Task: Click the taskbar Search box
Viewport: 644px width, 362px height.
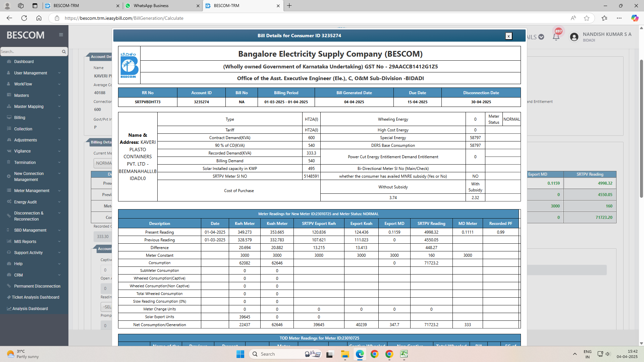Action: tap(286, 354)
